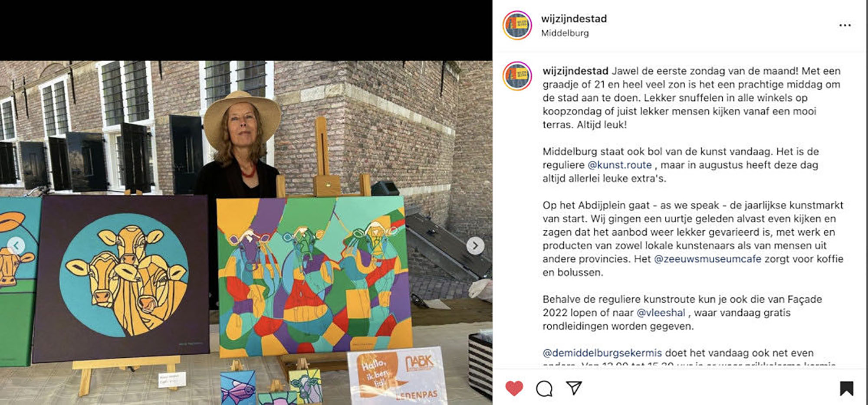Go to next photo with right arrow
Image resolution: width=868 pixels, height=405 pixels.
475,246
